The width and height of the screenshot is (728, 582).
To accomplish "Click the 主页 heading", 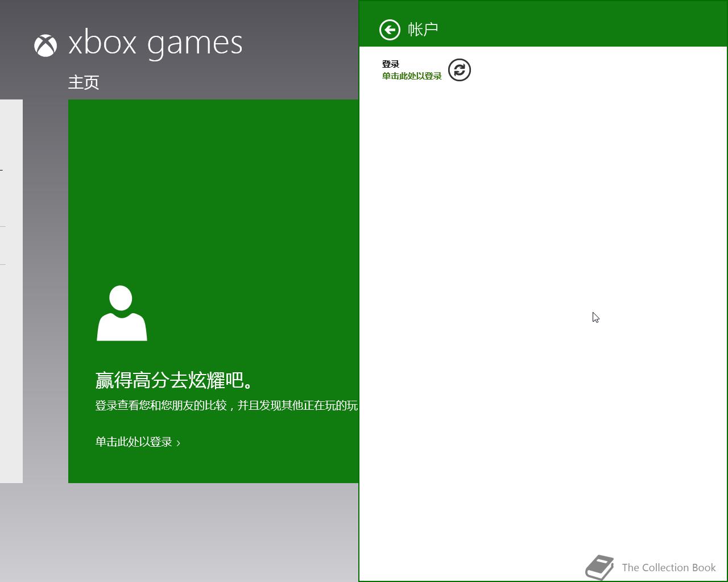I will (84, 82).
